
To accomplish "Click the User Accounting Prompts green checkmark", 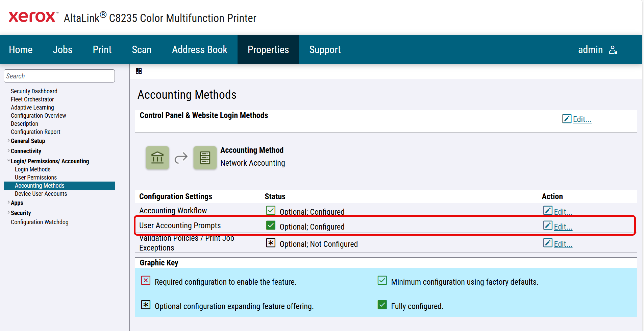I will 271,226.
